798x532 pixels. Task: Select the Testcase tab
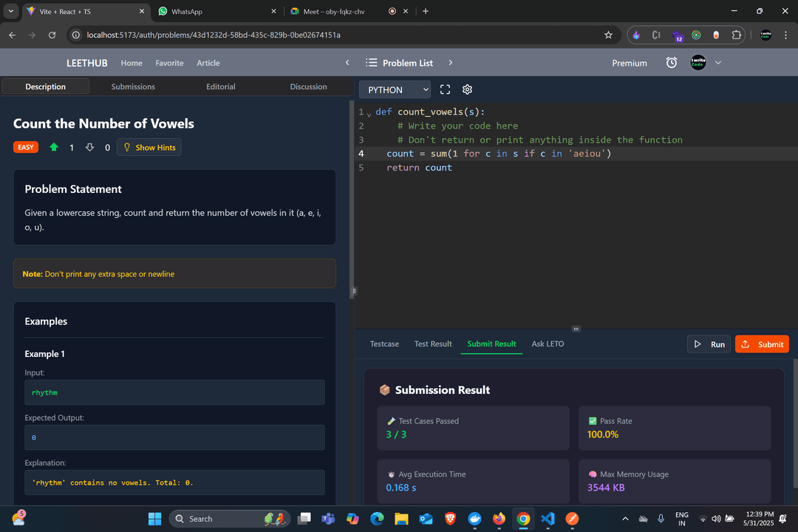pyautogui.click(x=384, y=344)
